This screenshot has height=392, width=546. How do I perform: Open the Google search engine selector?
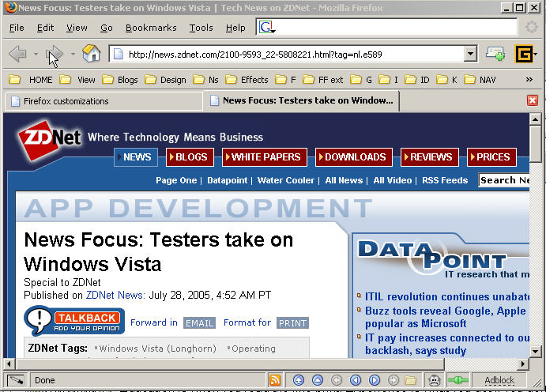(267, 27)
